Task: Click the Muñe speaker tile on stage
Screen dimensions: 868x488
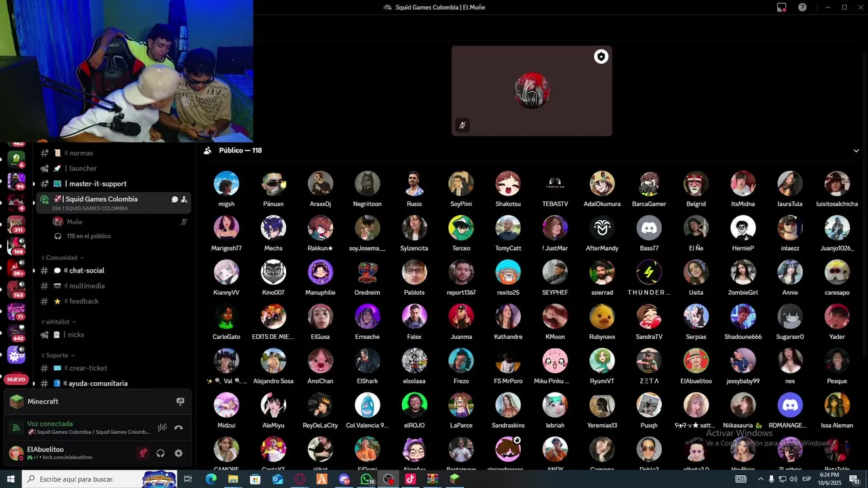Action: click(532, 91)
